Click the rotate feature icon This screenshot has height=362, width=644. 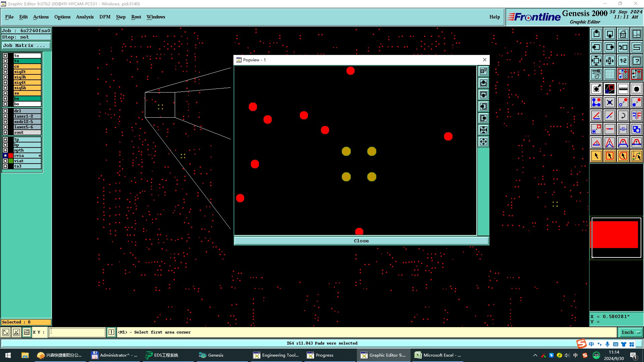(623, 116)
